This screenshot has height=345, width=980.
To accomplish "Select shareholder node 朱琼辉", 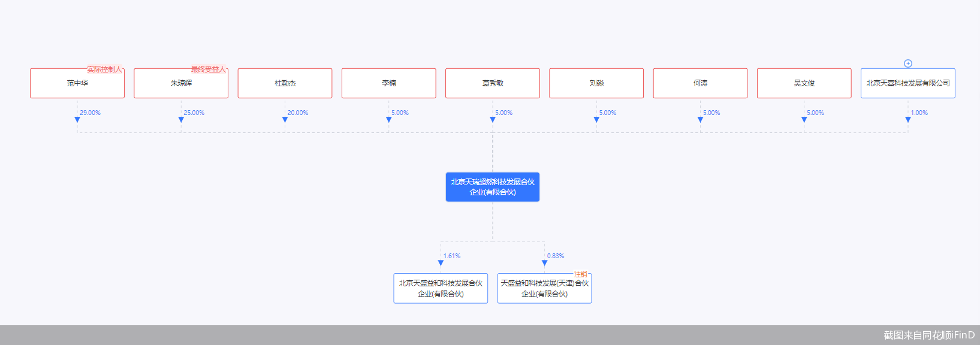I will (181, 83).
